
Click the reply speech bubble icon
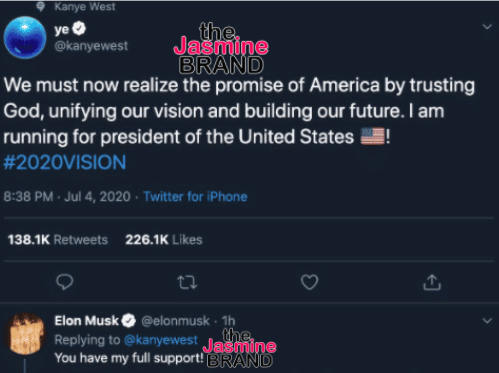coord(64,282)
